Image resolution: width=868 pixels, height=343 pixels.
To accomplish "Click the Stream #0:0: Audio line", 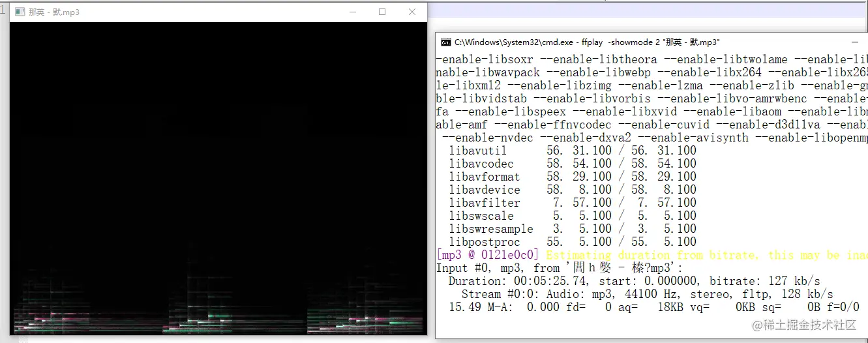I will click(648, 294).
